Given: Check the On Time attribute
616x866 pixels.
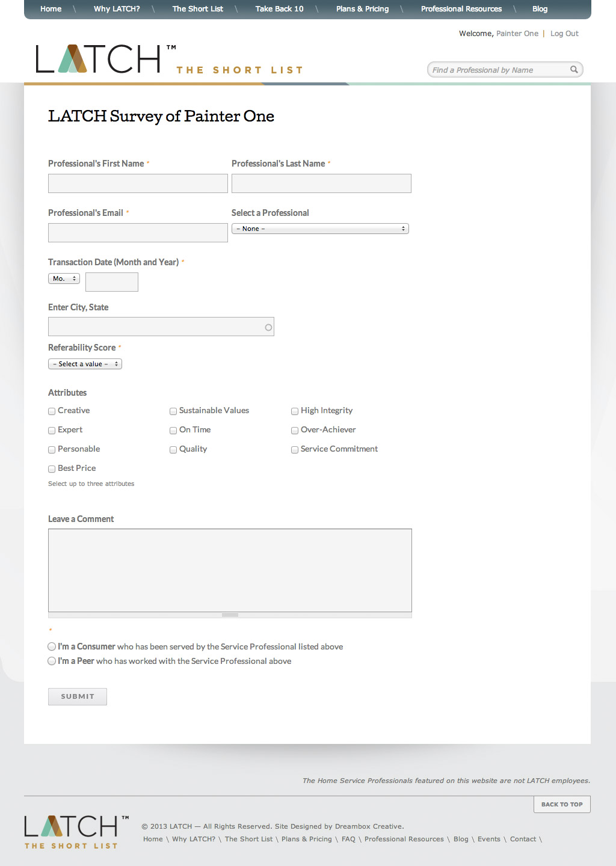Looking at the screenshot, I should tap(173, 431).
